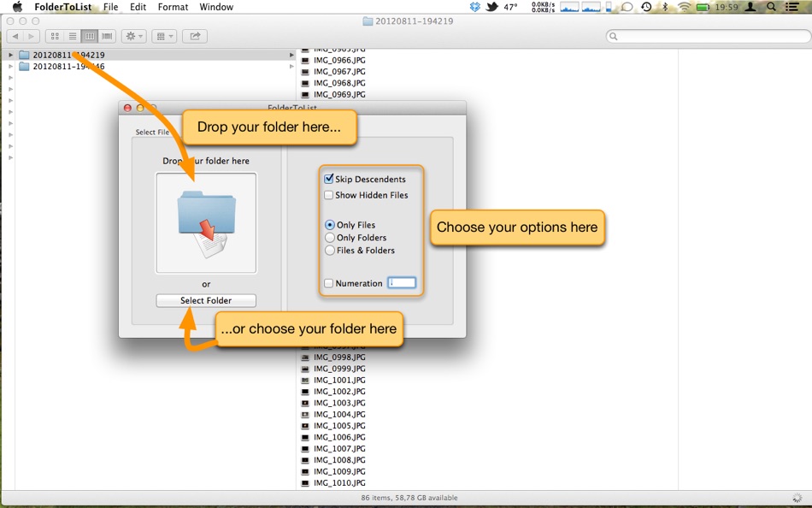Select file IMG_1003.JPG

[339, 403]
